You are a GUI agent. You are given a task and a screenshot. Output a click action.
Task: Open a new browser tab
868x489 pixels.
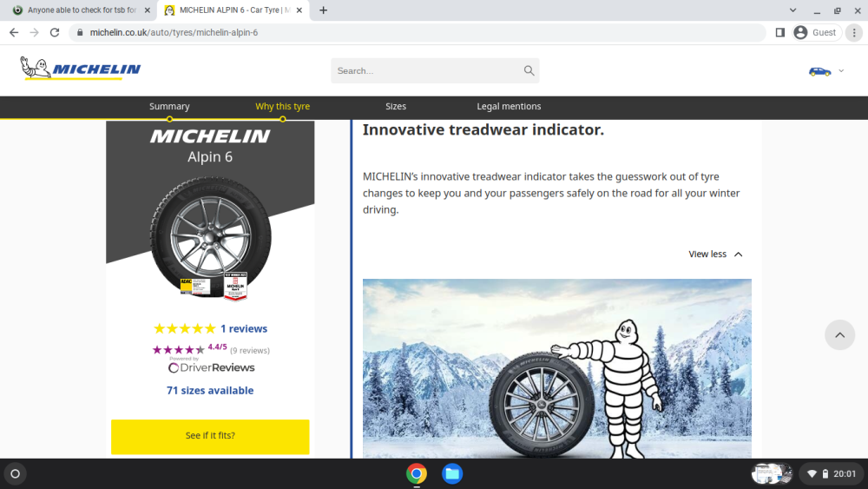[x=323, y=10]
